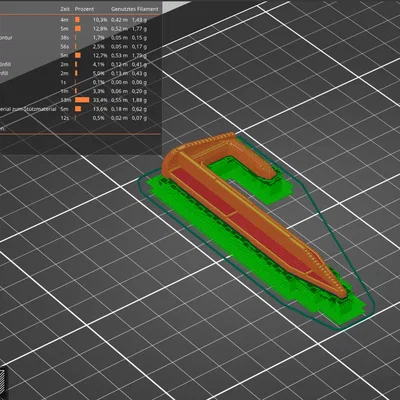Click the 1,7% percentage value
Image resolution: width=400 pixels, height=400 pixels.
click(99, 38)
